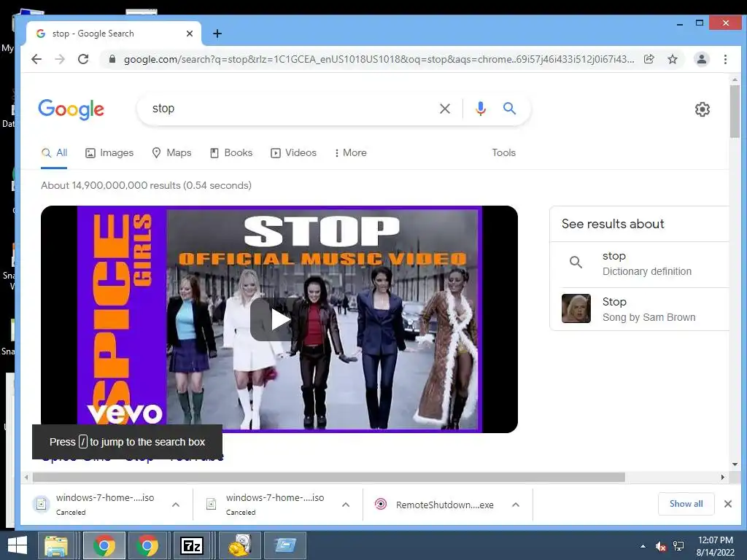The image size is (747, 560).
Task: Click the address bar URL
Action: click(x=379, y=59)
